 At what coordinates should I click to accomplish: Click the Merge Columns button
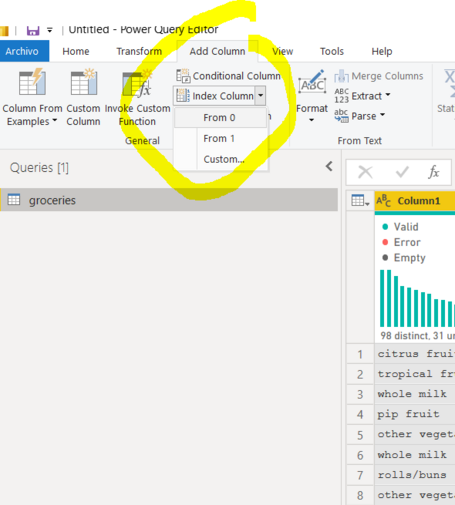click(379, 76)
